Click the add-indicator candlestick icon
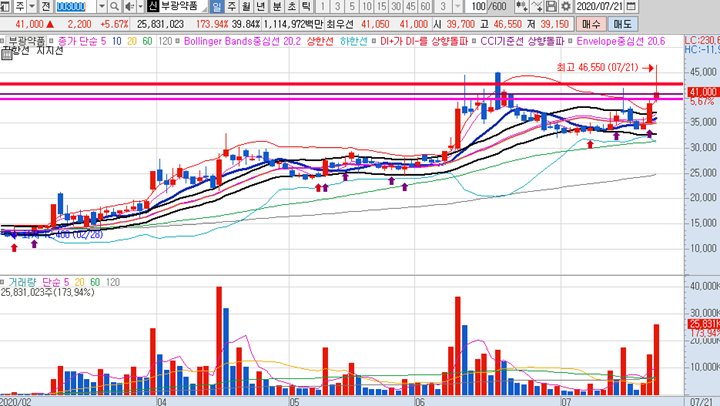Screen dimensions: 720x406 pos(521,6)
